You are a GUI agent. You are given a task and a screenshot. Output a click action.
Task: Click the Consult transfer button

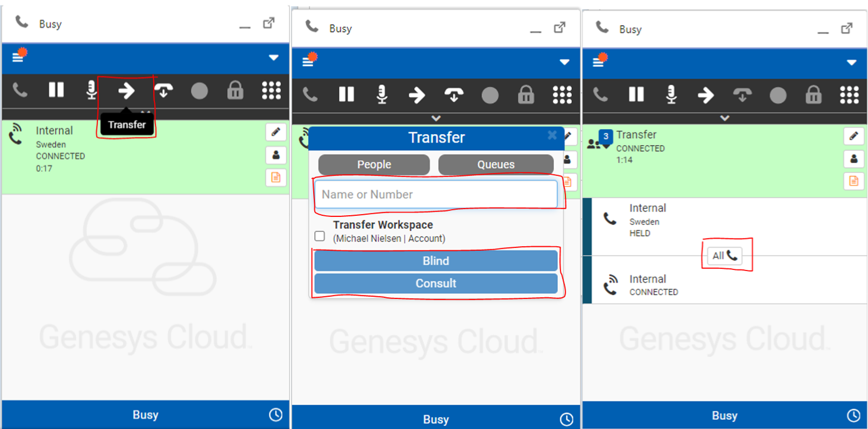[436, 283]
